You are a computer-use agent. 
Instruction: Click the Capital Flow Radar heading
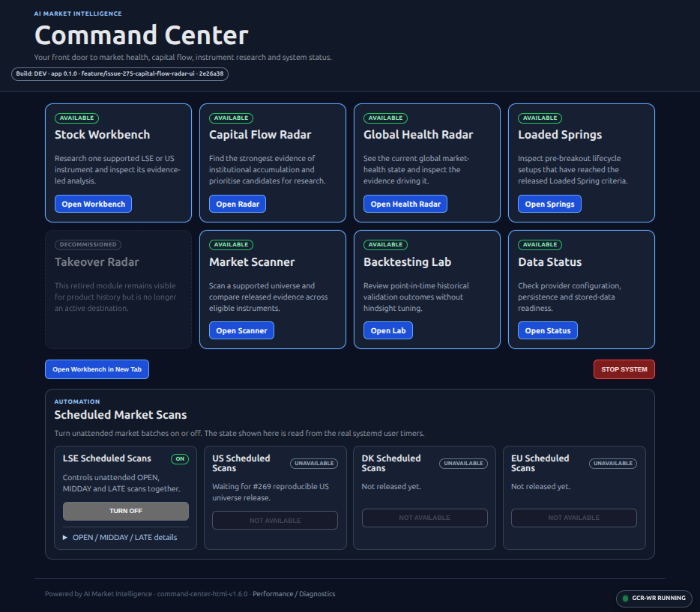tap(260, 135)
